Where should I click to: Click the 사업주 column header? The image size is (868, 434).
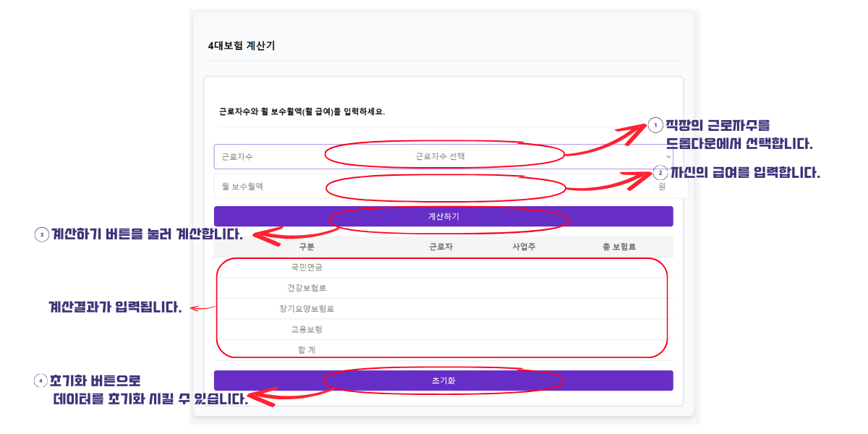(x=524, y=247)
